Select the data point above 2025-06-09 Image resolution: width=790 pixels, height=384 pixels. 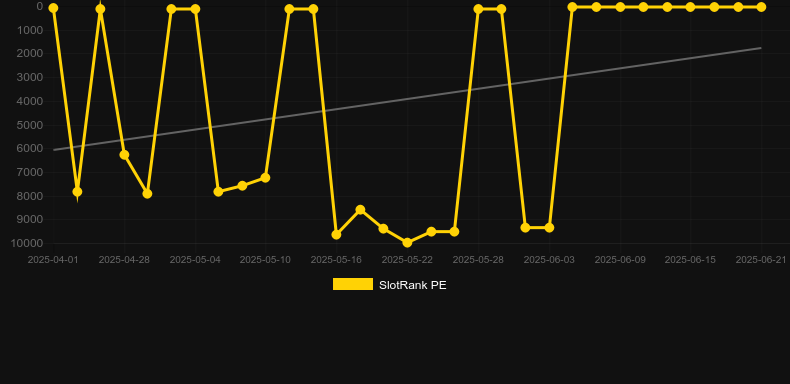point(620,7)
